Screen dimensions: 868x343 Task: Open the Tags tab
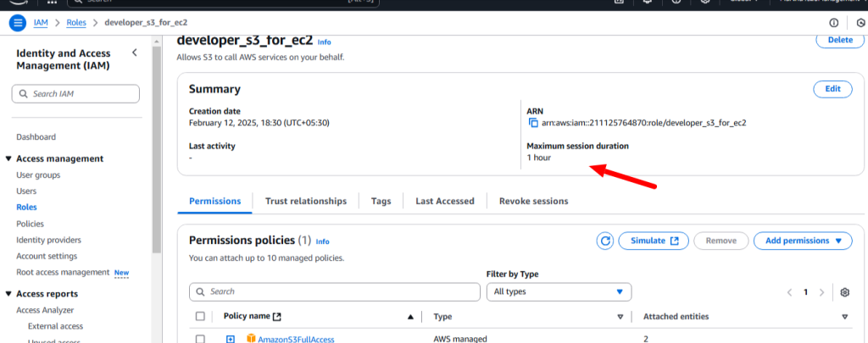(381, 201)
